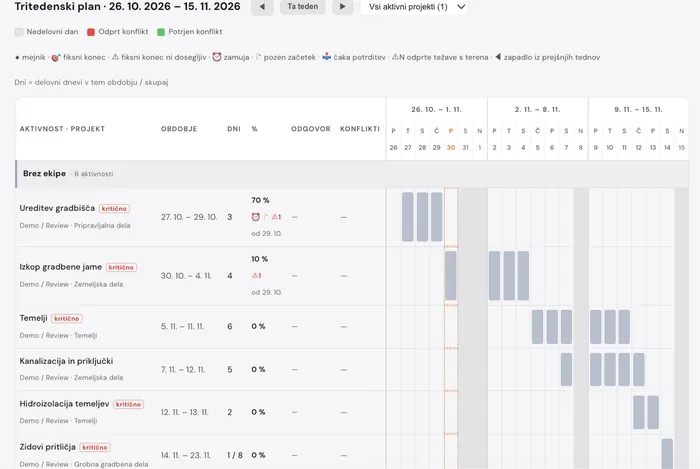Open the 'Hidroizolacija temeljev' activity

64,404
